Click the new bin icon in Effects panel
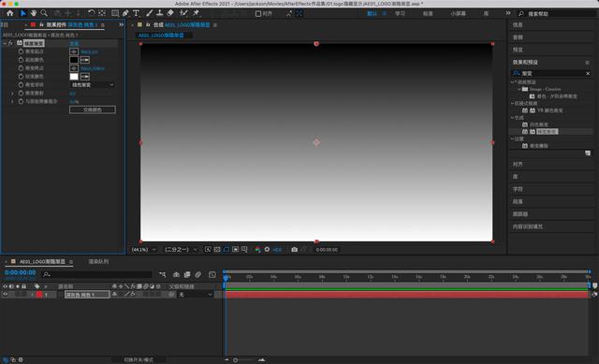Screen dimensions: 599x364 pos(588,153)
